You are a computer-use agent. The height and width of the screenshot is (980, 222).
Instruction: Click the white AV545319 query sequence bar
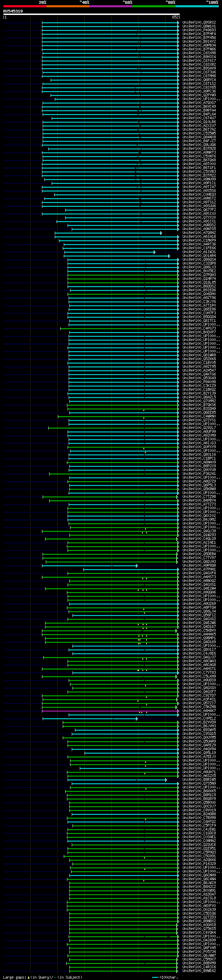[92, 14]
